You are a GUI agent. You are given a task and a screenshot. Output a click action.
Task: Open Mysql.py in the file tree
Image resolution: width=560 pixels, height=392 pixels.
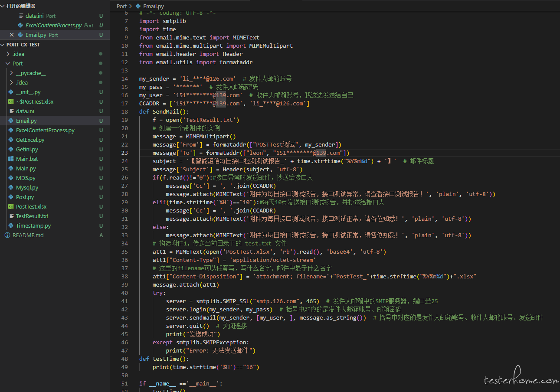pyautogui.click(x=27, y=188)
